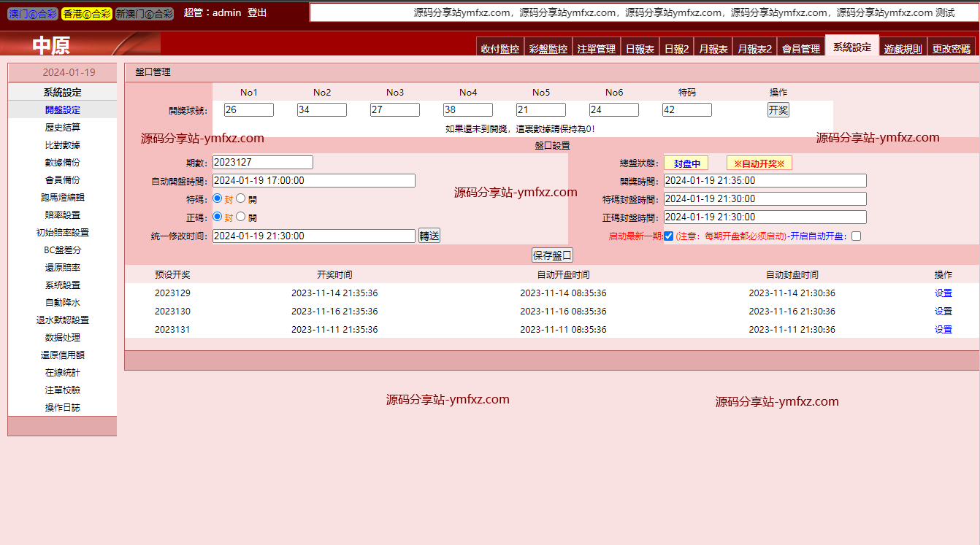Enable the 开启自动开盘 checkbox
This screenshot has height=545, width=980.
pyautogui.click(x=856, y=236)
